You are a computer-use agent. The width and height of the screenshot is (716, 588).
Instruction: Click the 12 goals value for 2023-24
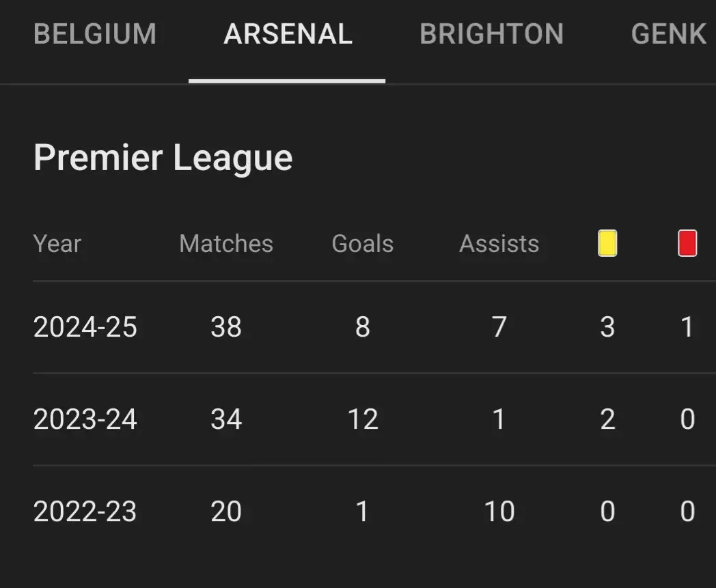click(x=363, y=419)
